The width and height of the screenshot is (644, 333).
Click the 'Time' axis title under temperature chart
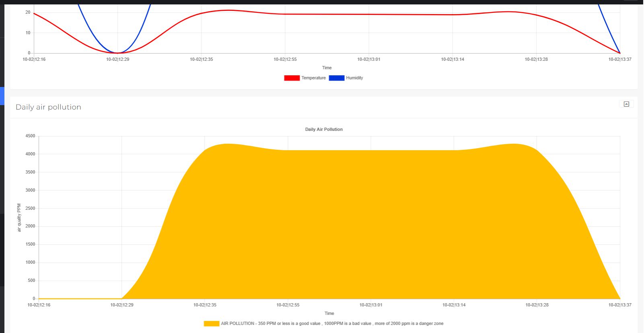327,68
